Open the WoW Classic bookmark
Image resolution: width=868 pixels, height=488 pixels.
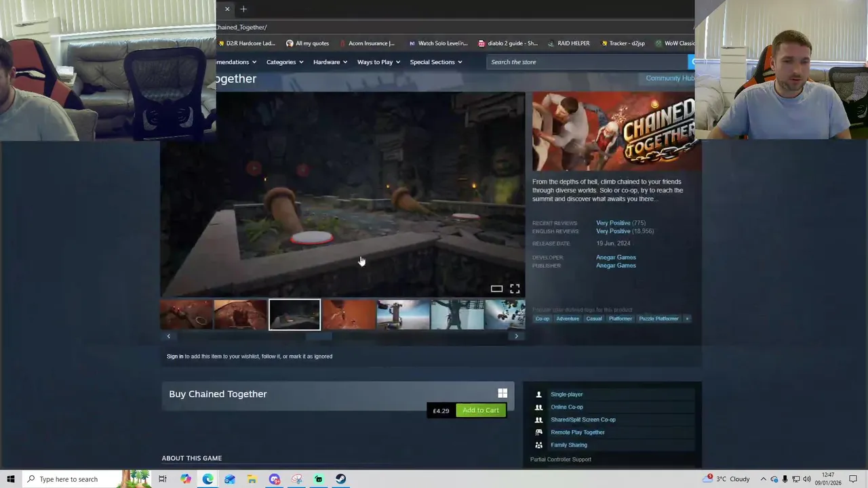point(675,43)
